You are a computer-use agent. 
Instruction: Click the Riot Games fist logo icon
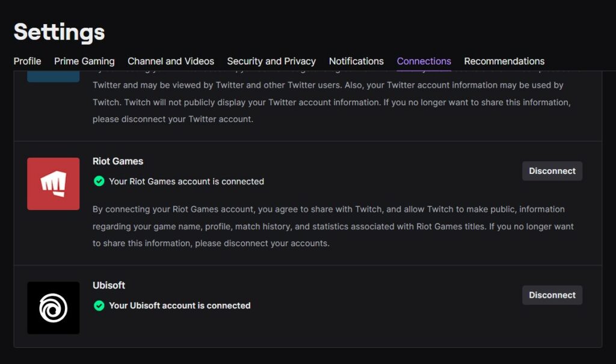tap(54, 184)
